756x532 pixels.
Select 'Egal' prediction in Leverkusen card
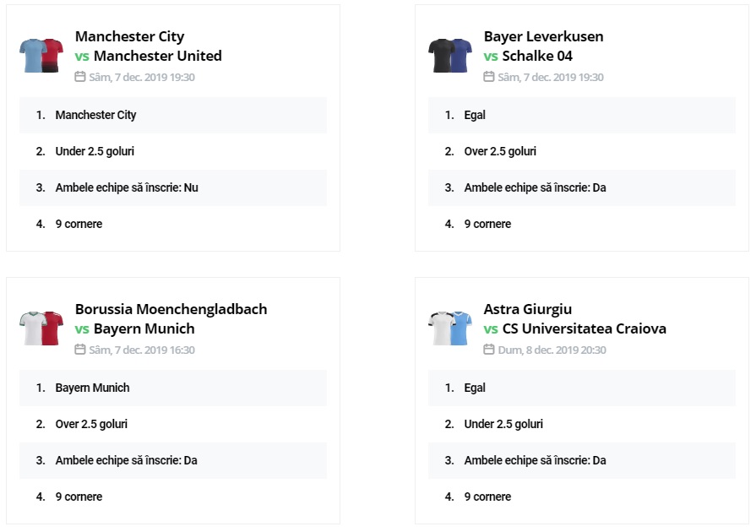click(x=475, y=115)
